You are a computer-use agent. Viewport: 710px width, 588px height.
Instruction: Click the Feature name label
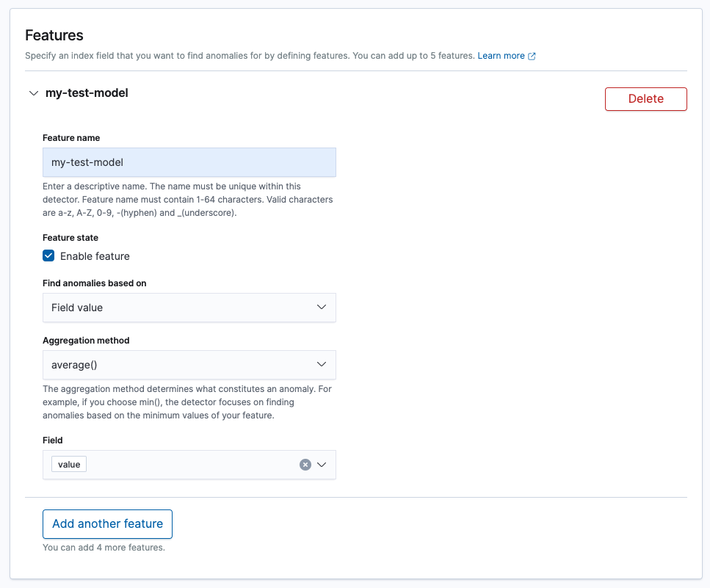71,138
